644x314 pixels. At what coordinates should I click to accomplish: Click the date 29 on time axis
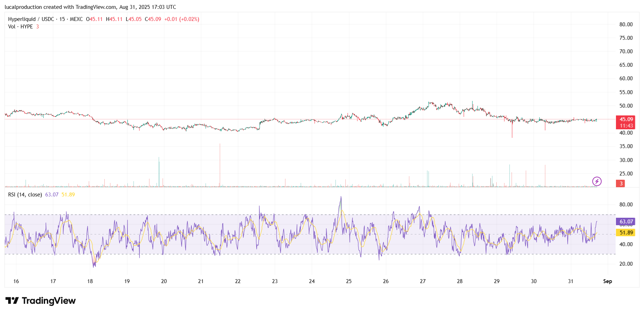[497, 281]
